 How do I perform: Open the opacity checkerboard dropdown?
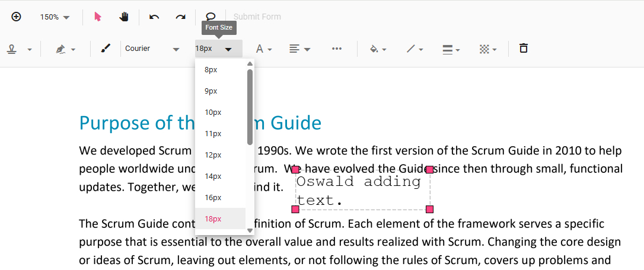pos(488,49)
